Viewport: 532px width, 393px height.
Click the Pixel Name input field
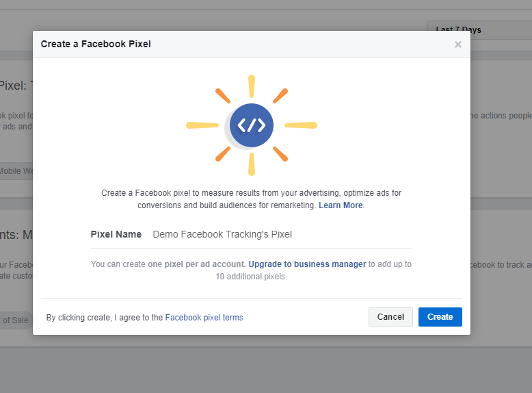click(x=282, y=234)
